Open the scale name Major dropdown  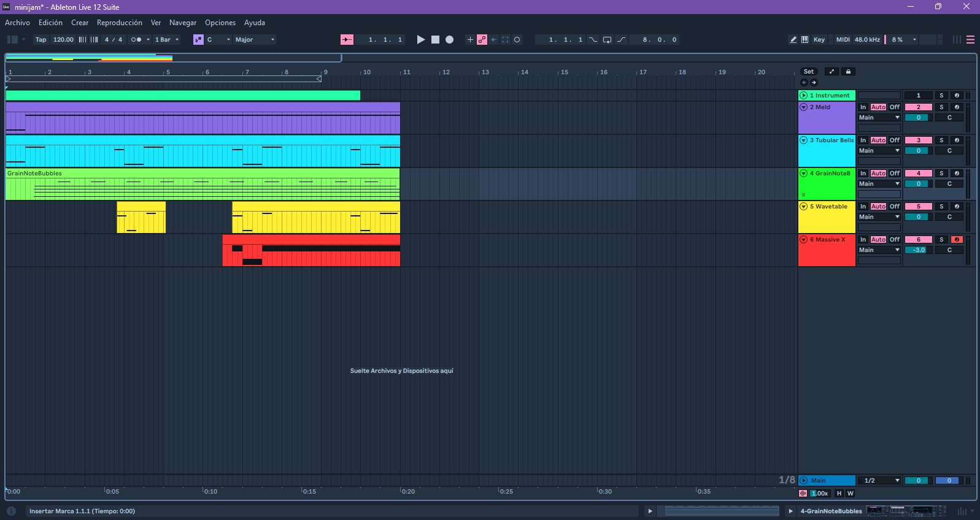(x=255, y=40)
